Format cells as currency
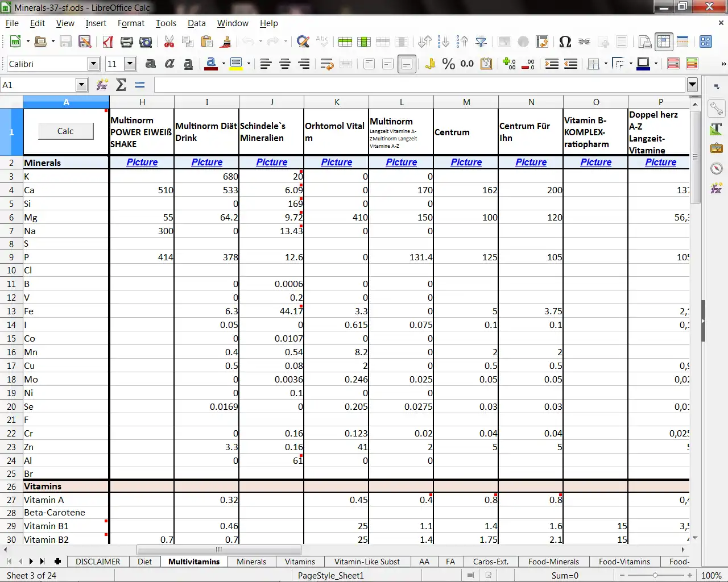This screenshot has width=728, height=582. (x=430, y=64)
